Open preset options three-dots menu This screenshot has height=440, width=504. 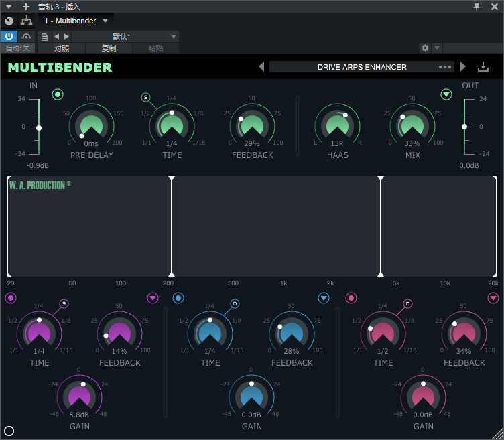pos(445,67)
